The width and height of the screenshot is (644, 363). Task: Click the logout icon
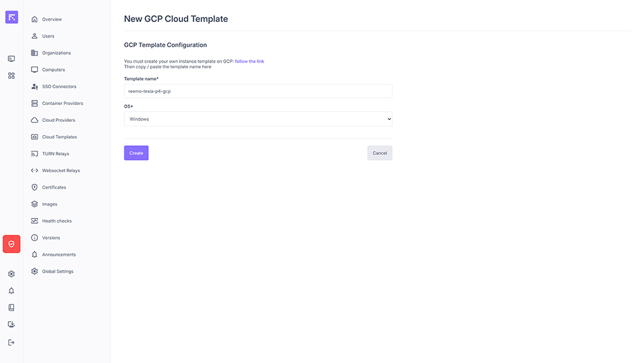coord(12,342)
